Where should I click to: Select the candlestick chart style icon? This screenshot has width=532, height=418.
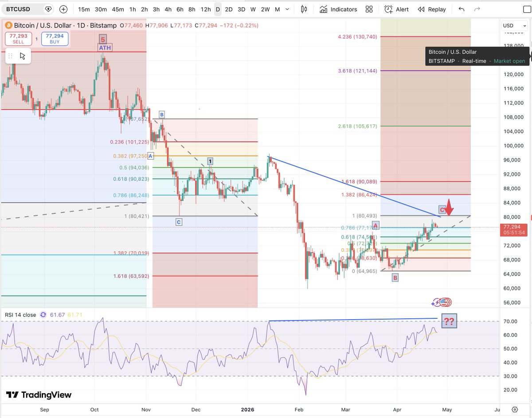pyautogui.click(x=304, y=9)
